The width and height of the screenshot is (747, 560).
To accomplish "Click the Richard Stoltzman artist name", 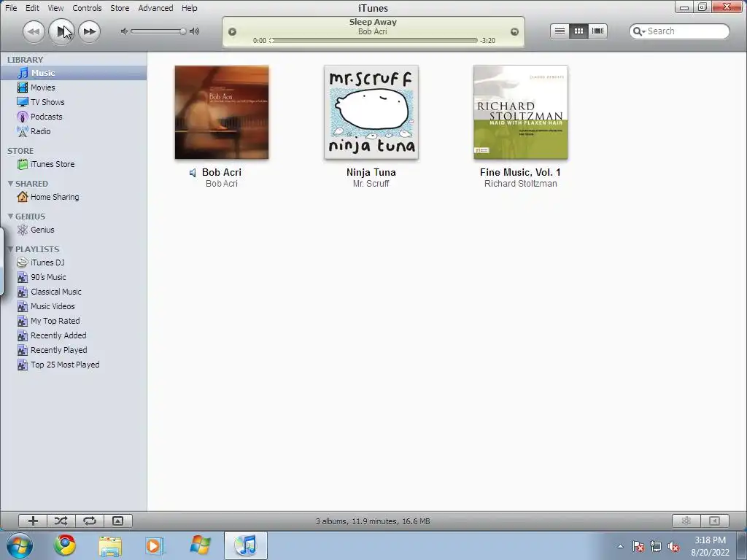I will 521,184.
